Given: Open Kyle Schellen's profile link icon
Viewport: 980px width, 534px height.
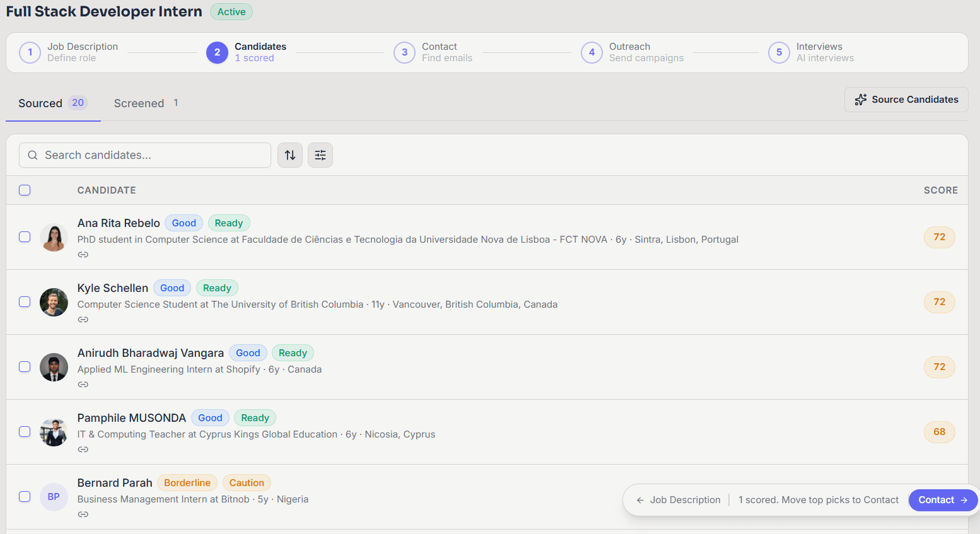Looking at the screenshot, I should pyautogui.click(x=83, y=320).
